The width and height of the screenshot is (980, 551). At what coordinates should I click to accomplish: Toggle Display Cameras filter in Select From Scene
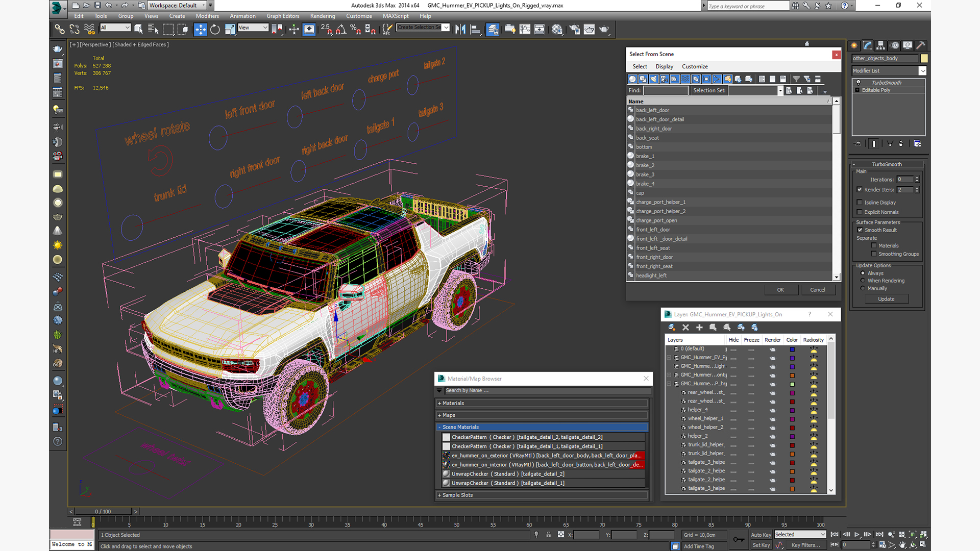(664, 79)
